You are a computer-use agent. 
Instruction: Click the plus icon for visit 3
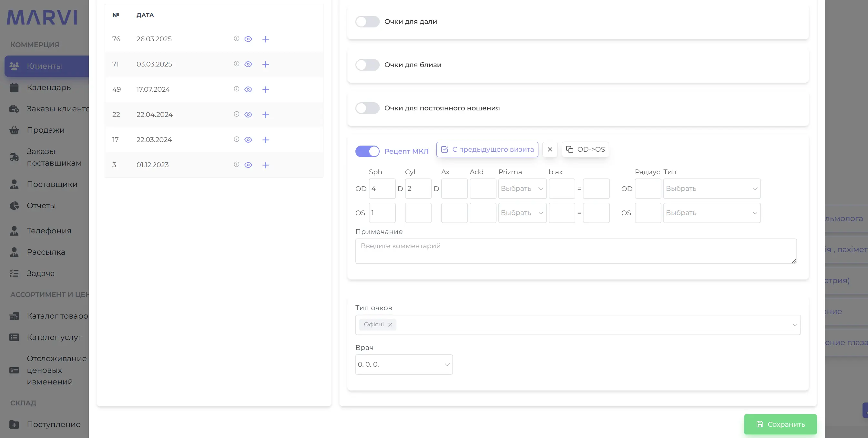pos(266,165)
